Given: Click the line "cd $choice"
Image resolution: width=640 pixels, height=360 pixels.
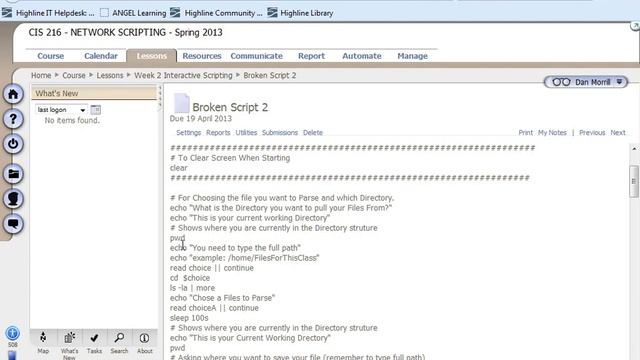Looking at the screenshot, I should [x=190, y=278].
